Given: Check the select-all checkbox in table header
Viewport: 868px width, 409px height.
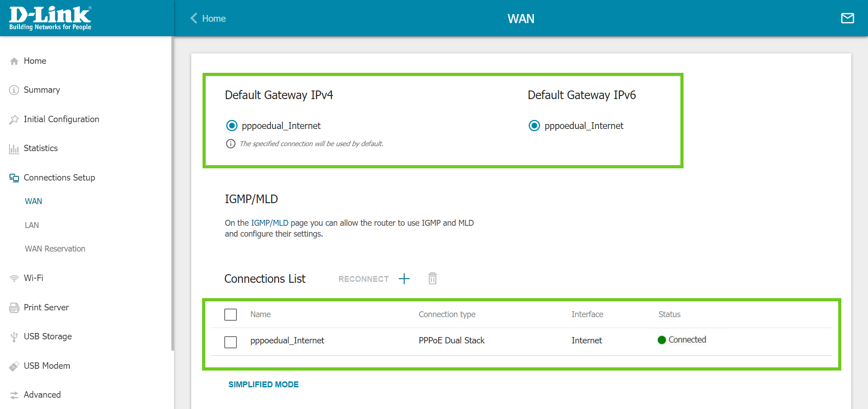Looking at the screenshot, I should [231, 314].
